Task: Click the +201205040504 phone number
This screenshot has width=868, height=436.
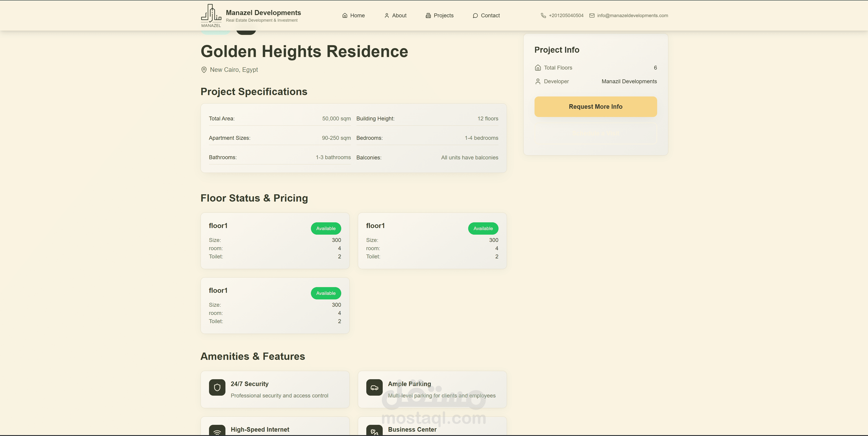Action: 566,16
